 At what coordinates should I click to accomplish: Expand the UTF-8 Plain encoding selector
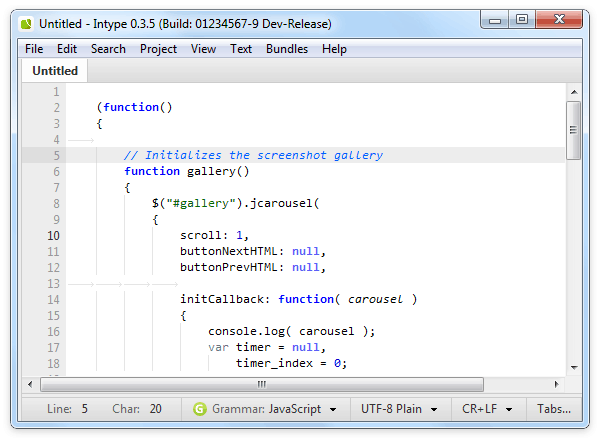[x=402, y=409]
